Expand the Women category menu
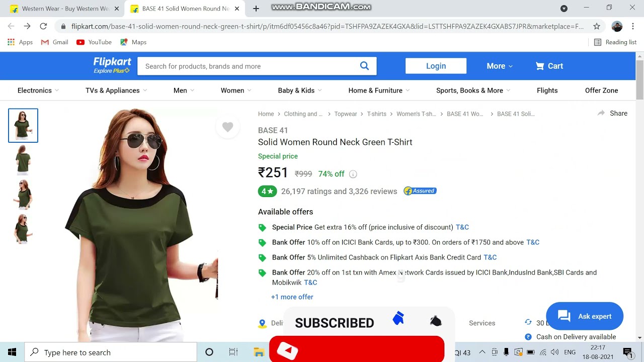 click(x=236, y=90)
